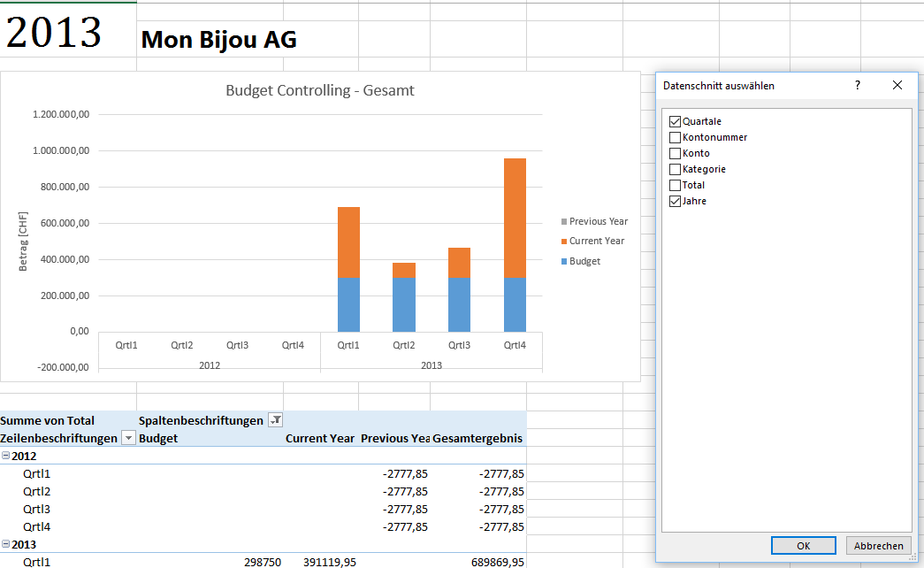Click the blue Budget legend marker
This screenshot has height=568, width=924.
click(563, 261)
